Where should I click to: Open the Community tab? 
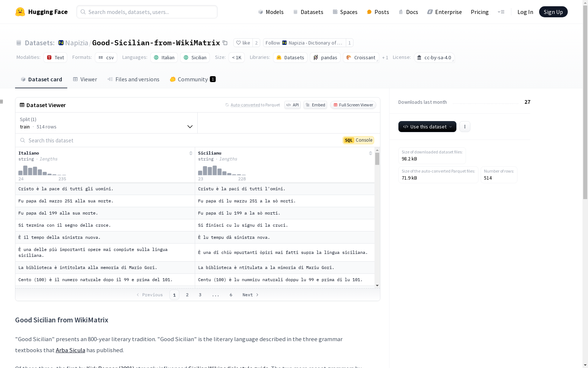click(x=193, y=79)
